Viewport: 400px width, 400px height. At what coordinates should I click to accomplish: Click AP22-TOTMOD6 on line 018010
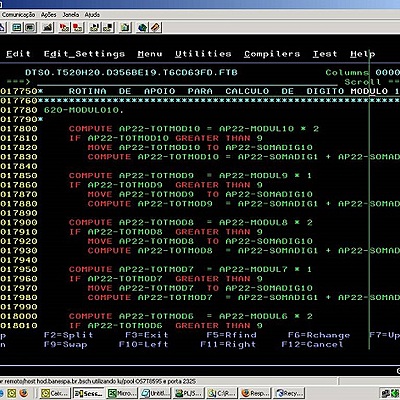125,326
